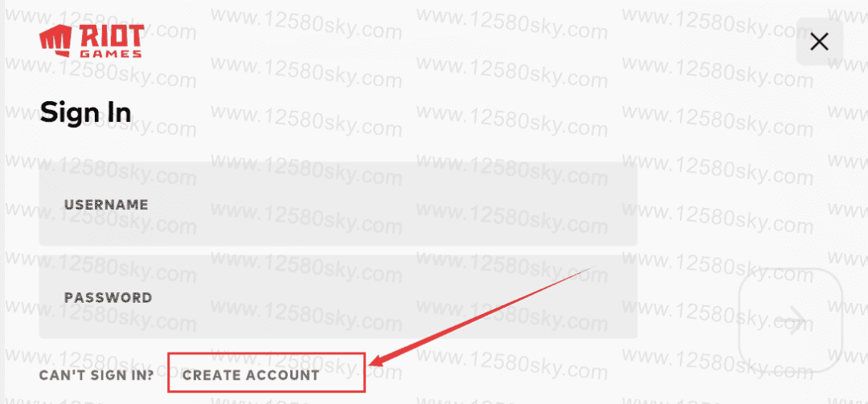
Task: Click empty area of the username box
Action: tap(387, 204)
